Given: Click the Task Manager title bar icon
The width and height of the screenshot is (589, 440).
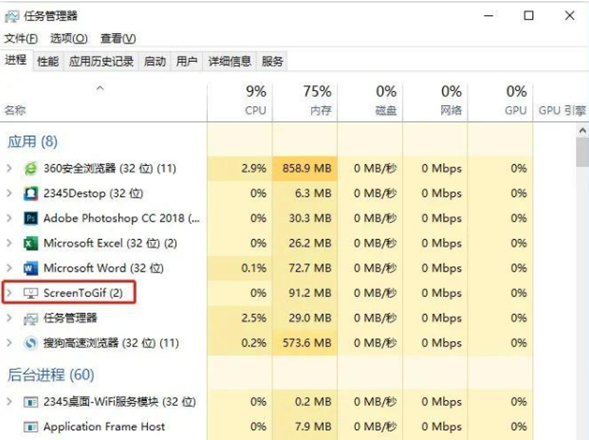Looking at the screenshot, I should [x=12, y=16].
